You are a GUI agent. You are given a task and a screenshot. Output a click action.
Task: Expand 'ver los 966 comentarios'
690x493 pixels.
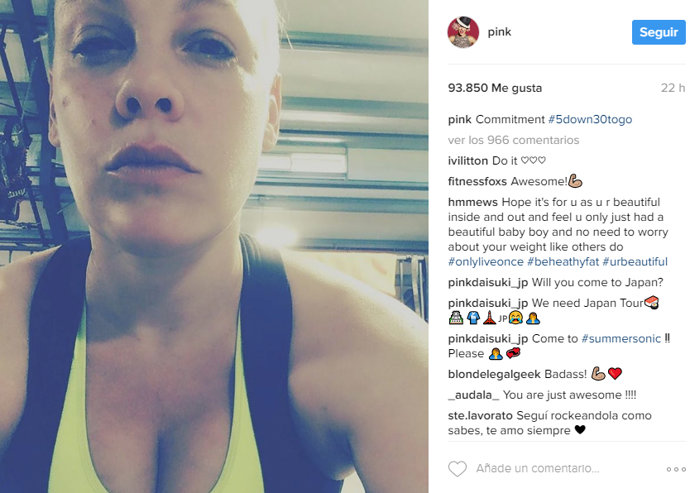(x=513, y=140)
